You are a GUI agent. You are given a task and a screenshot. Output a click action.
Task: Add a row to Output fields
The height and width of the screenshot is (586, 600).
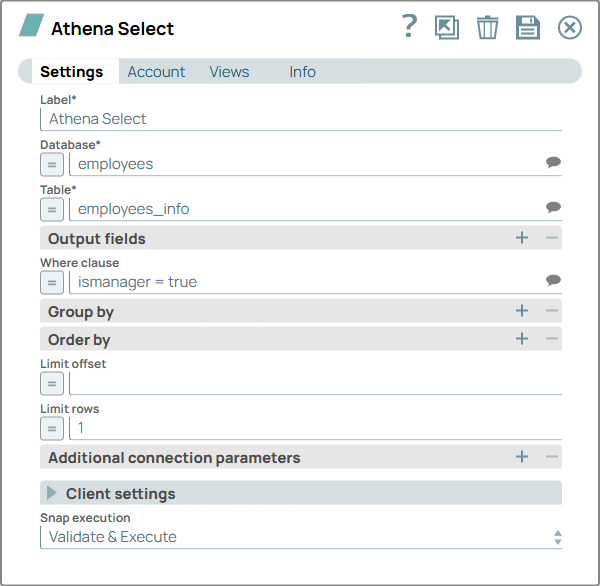coord(522,238)
